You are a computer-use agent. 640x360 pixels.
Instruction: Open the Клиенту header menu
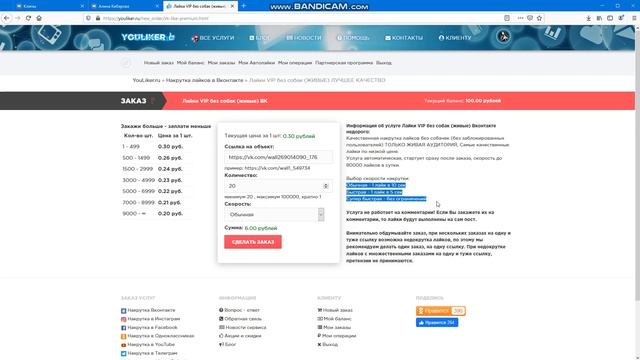(x=455, y=38)
